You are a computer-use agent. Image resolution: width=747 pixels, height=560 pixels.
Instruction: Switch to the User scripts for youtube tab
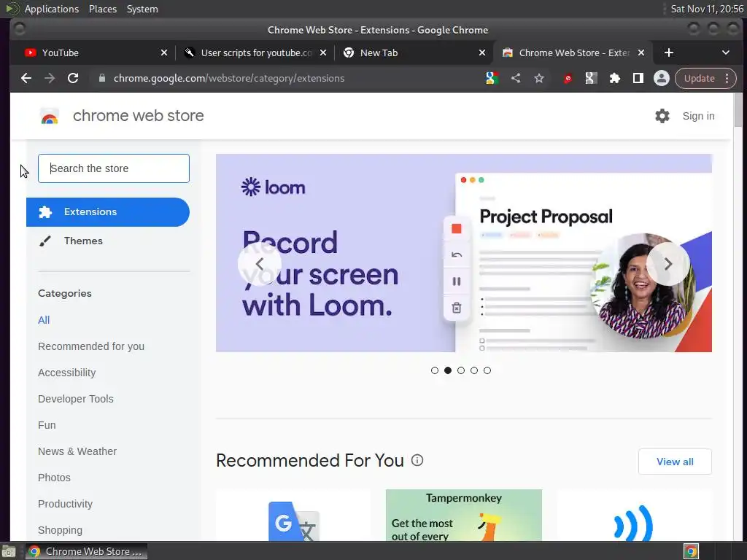pyautogui.click(x=255, y=52)
